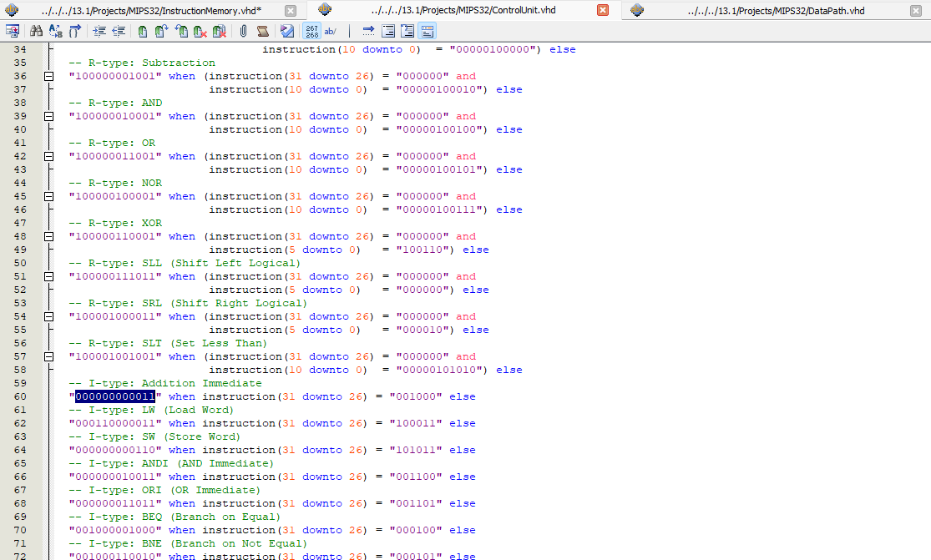The image size is (931, 560).
Task: Click the Find binoculars icon
Action: pyautogui.click(x=36, y=31)
